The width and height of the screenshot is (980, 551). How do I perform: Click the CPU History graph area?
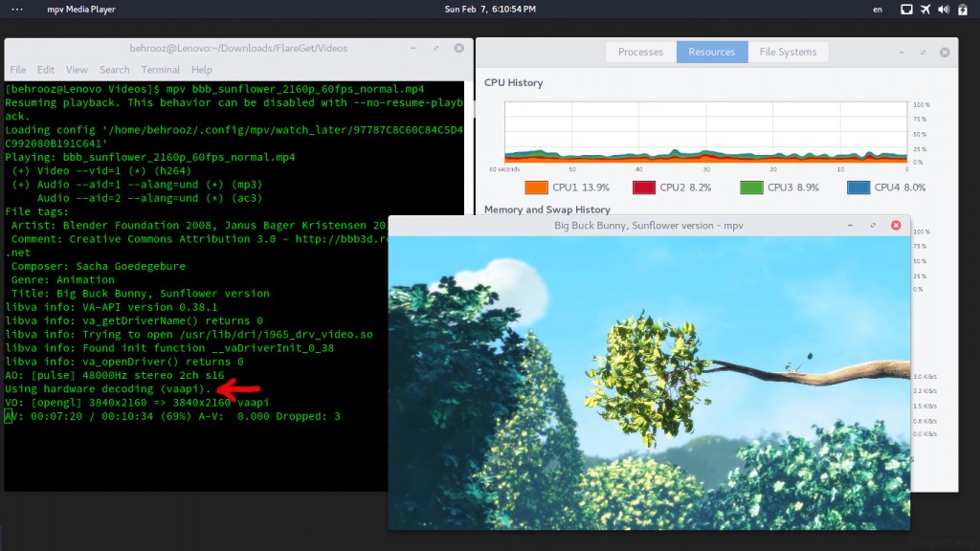click(x=705, y=132)
